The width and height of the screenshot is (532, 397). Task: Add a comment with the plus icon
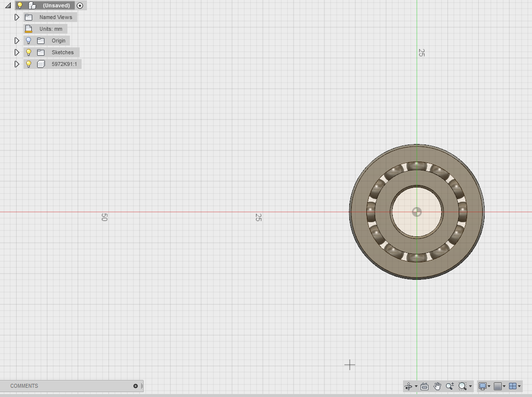pos(135,386)
